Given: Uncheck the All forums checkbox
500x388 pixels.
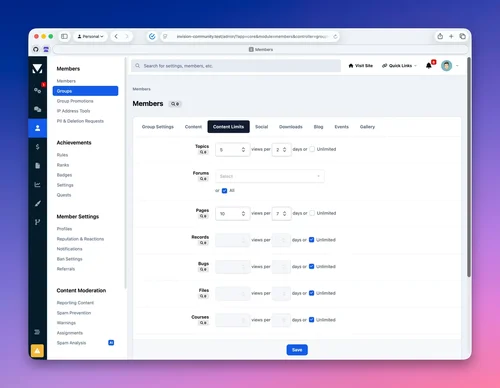Looking at the screenshot, I should 224,191.
